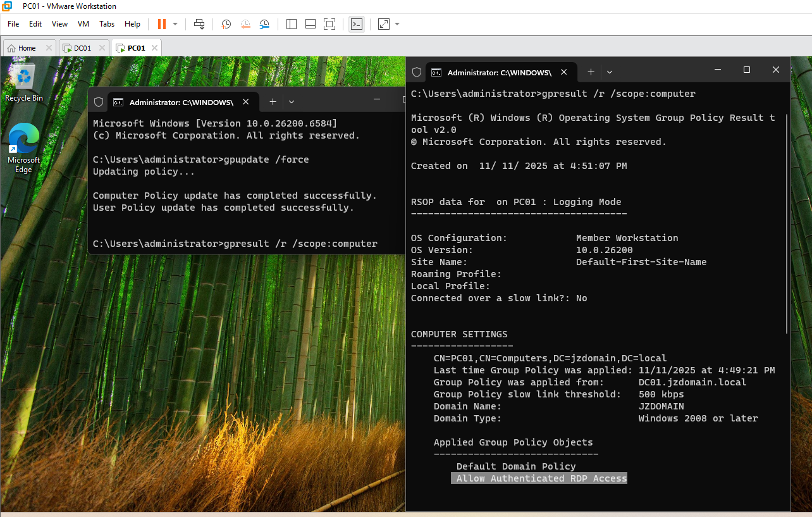Open the Windows Terminal new tab dropdown
Screen dimensions: 812x517
point(609,72)
